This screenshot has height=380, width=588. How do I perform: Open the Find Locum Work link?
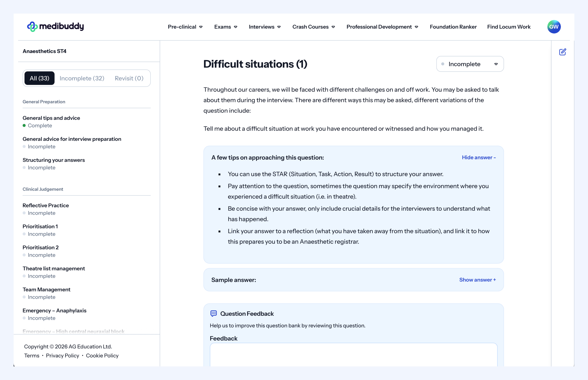(x=509, y=27)
